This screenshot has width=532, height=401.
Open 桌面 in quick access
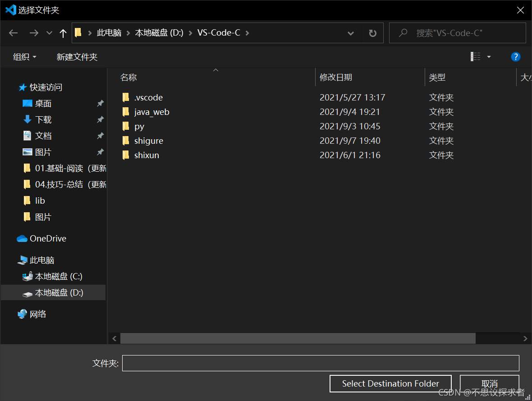(x=43, y=104)
